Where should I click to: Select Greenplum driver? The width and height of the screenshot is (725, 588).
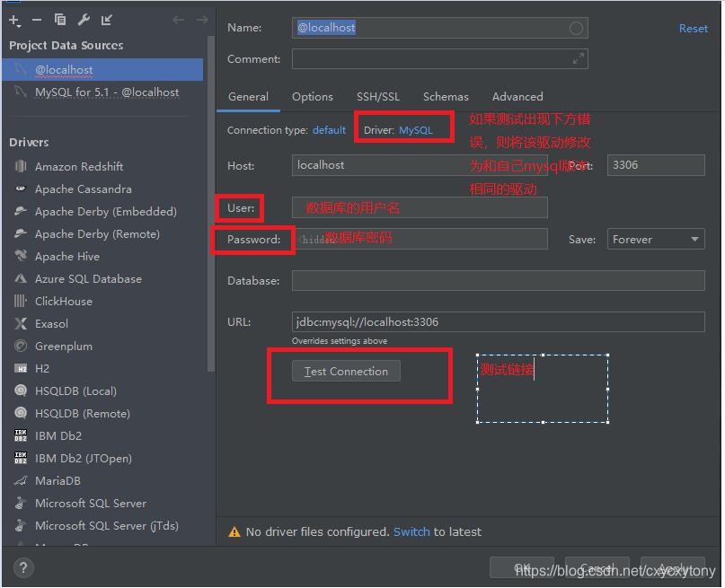(64, 346)
